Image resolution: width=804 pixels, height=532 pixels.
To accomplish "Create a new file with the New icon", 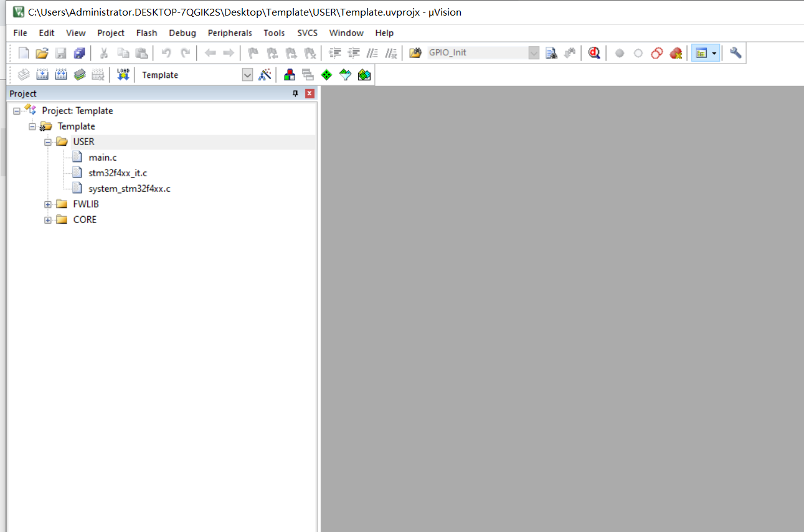I will [x=24, y=53].
